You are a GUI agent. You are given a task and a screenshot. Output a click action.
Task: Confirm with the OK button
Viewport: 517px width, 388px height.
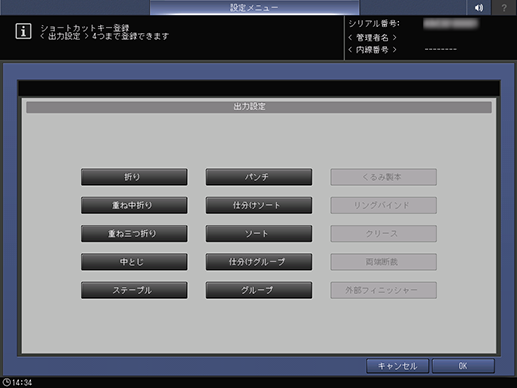[463, 366]
